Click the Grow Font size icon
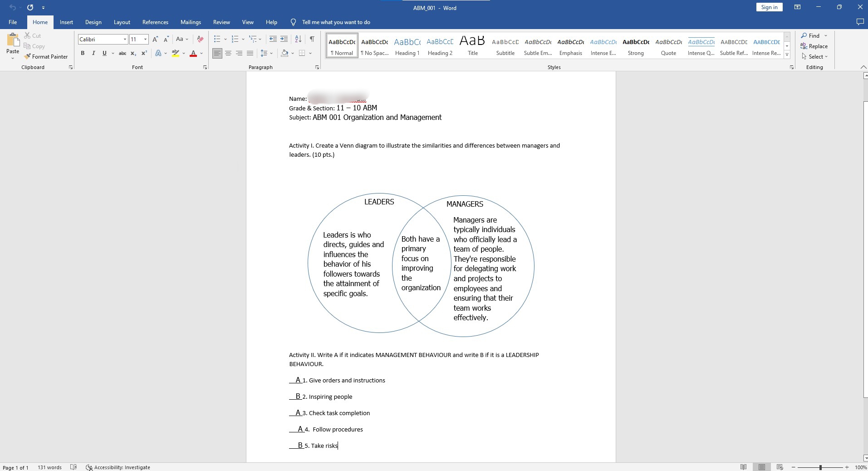 pos(155,39)
